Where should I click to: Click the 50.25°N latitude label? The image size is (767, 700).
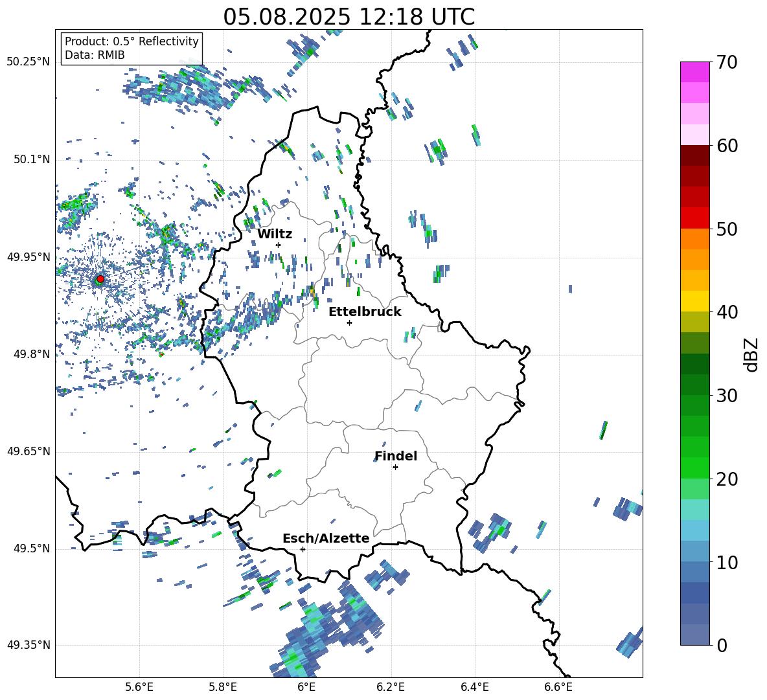[x=29, y=62]
